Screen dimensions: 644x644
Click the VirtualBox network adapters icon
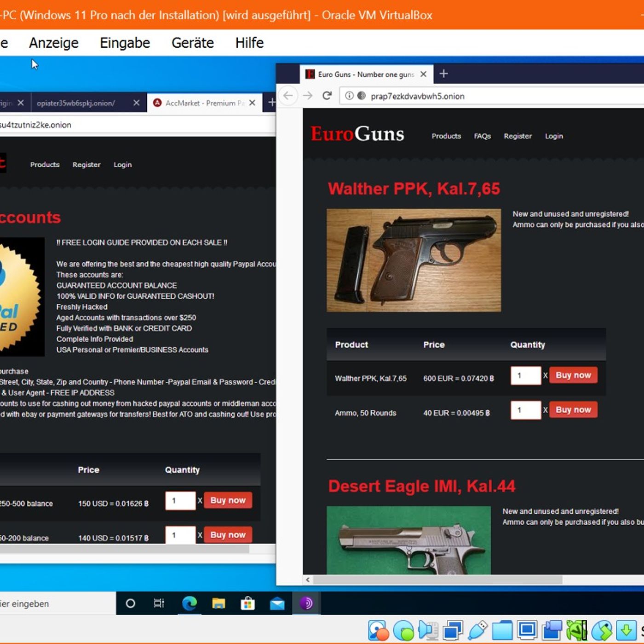[453, 630]
